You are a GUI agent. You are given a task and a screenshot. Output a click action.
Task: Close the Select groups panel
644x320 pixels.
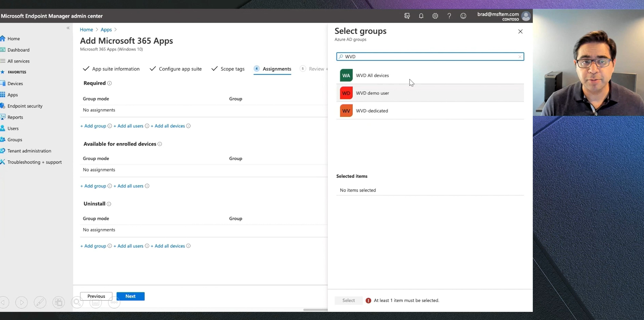(520, 31)
